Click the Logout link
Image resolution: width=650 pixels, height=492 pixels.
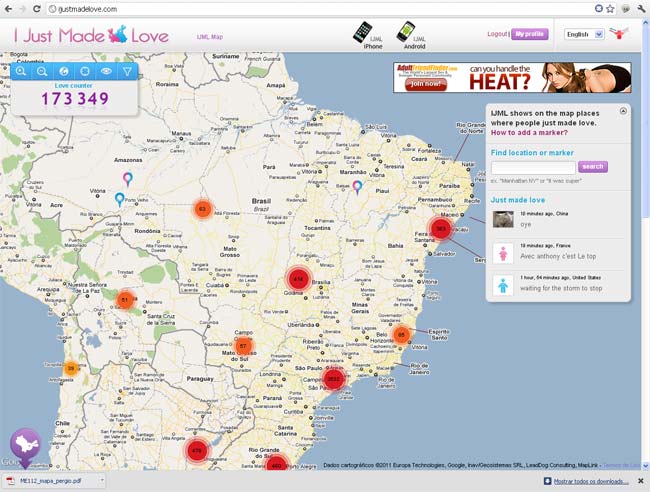click(x=497, y=33)
